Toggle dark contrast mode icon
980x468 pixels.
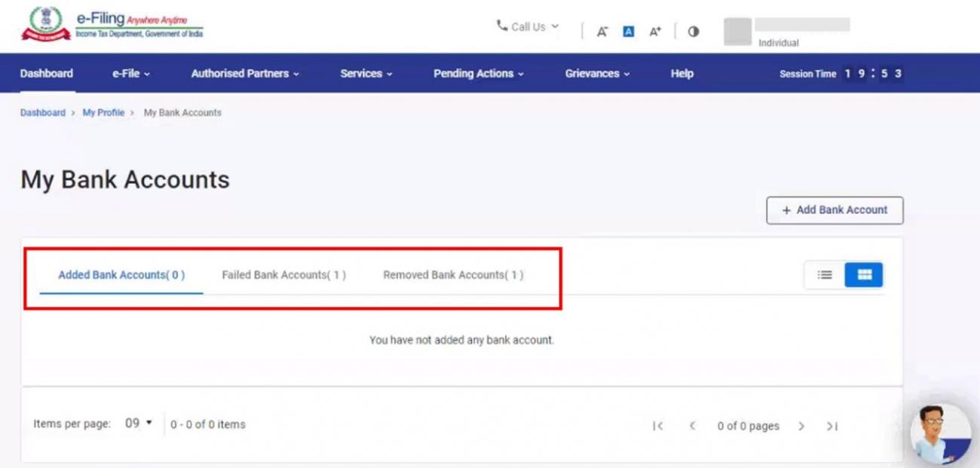(x=693, y=31)
